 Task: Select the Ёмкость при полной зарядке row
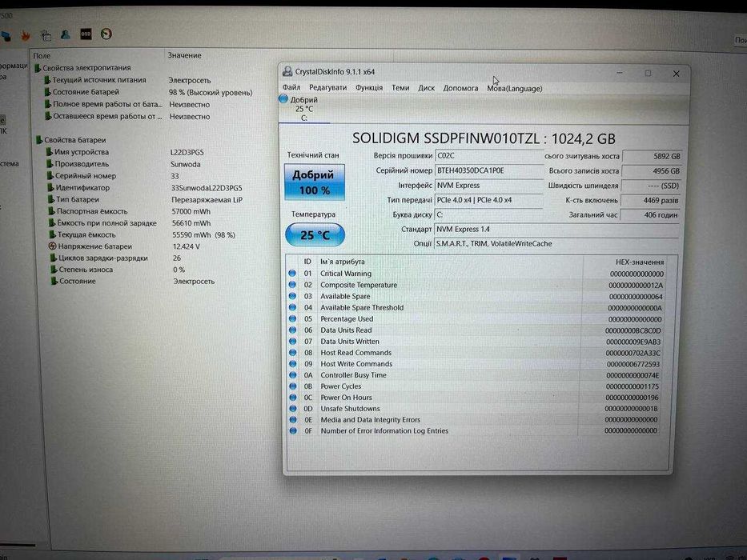(x=130, y=223)
